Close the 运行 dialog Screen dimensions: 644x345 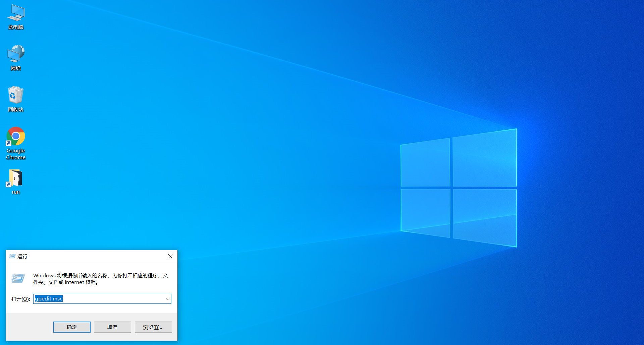pyautogui.click(x=170, y=256)
